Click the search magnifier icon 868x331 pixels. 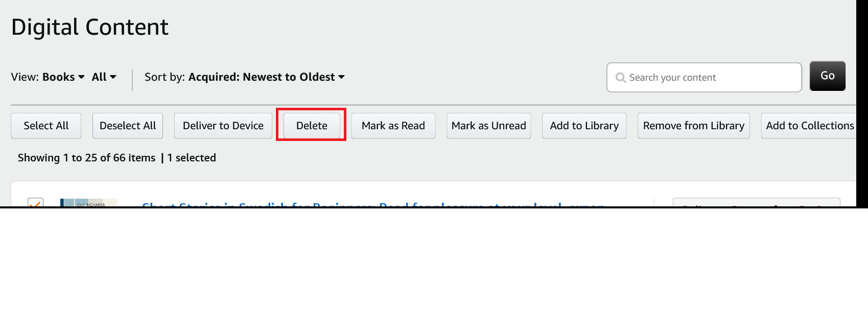pyautogui.click(x=621, y=78)
